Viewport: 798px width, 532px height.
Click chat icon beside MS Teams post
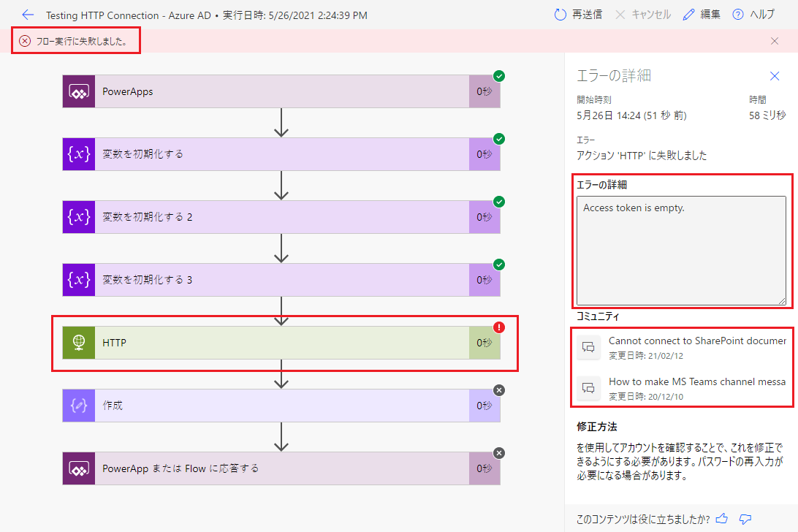[x=588, y=389]
